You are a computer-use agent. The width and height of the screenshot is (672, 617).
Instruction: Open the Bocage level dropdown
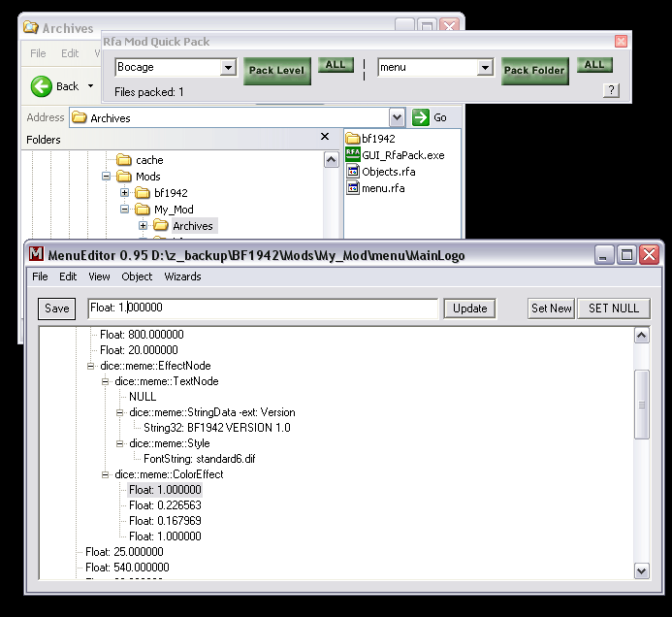(x=229, y=67)
